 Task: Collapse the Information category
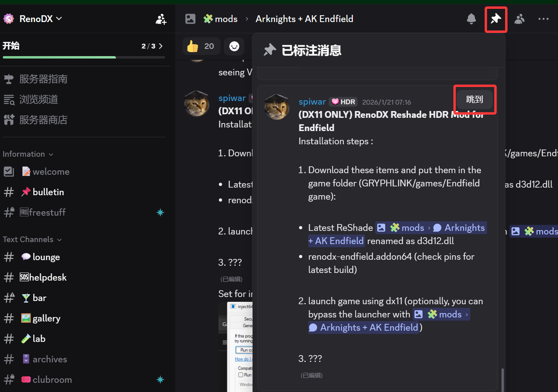(x=28, y=154)
